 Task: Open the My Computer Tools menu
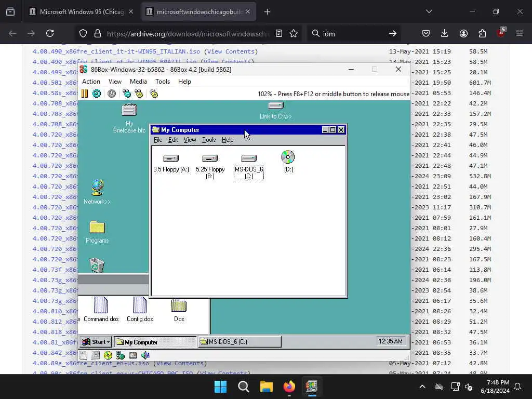209,140
